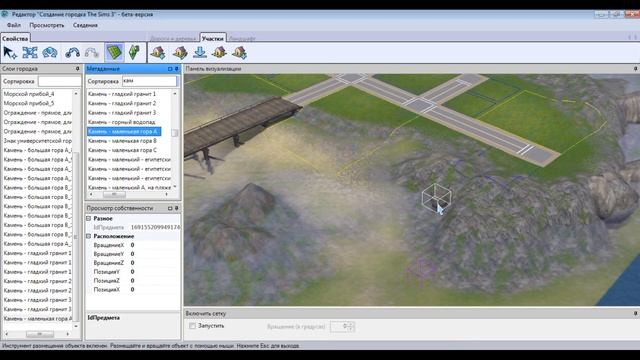Screen dimensions: 640x360
Task: Click the wireframe placement cube in the viewport
Action: point(436,197)
